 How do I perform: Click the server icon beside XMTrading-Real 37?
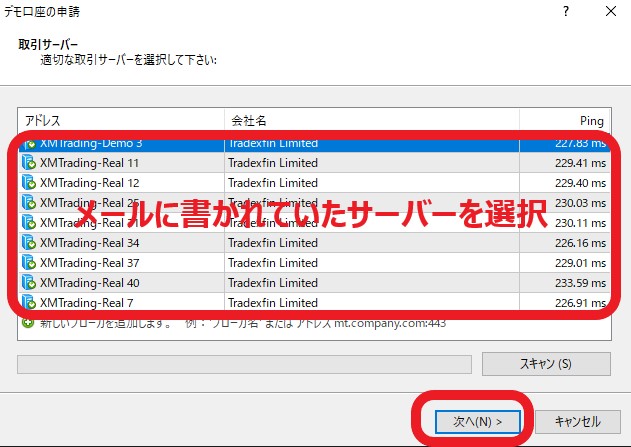pyautogui.click(x=29, y=263)
